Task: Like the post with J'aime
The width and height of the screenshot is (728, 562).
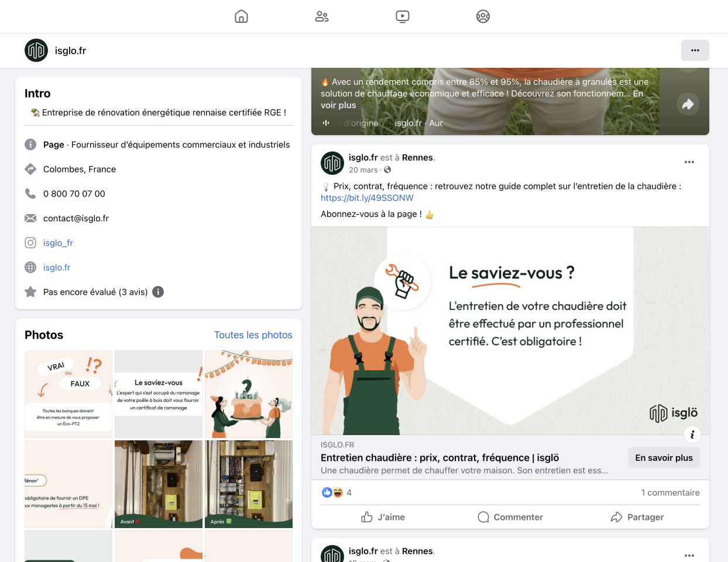Action: pos(383,517)
